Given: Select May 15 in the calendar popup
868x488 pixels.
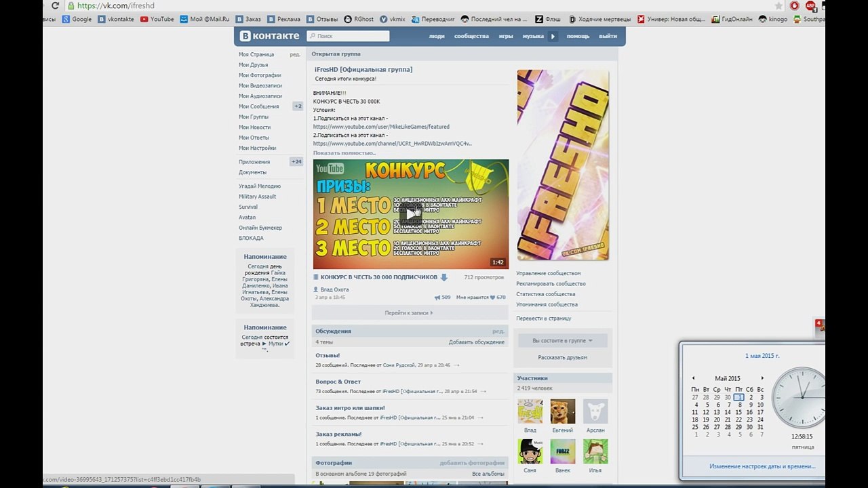Looking at the screenshot, I should pyautogui.click(x=738, y=412).
